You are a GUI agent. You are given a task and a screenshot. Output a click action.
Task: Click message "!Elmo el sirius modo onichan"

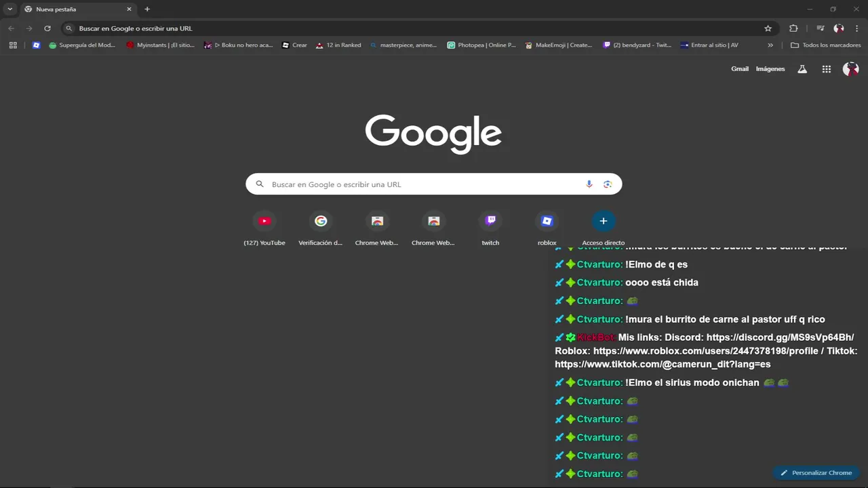pos(692,382)
